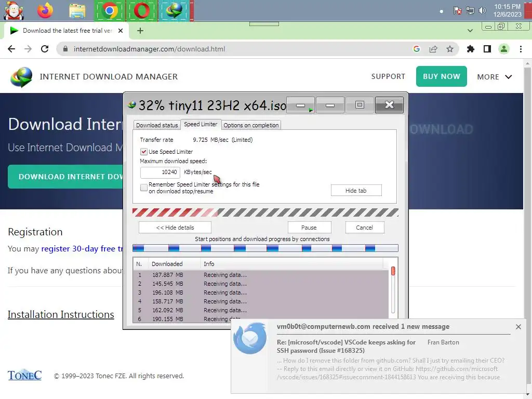The height and width of the screenshot is (399, 532).
Task: Click the taskbar clock 10:15 PM
Action: 507,10
